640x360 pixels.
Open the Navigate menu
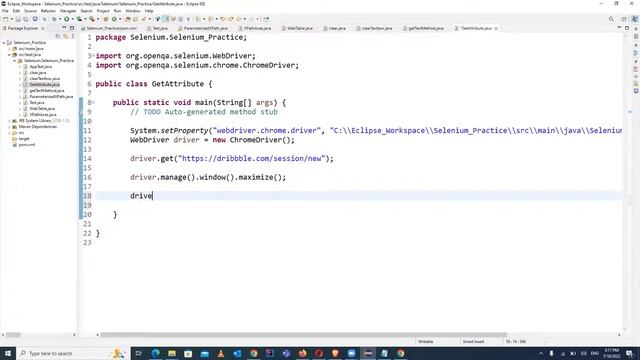click(68, 11)
